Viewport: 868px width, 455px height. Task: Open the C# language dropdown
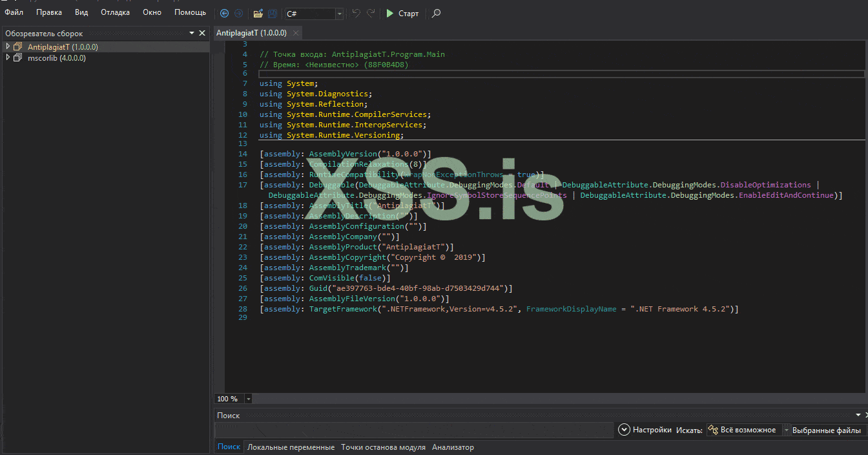pyautogui.click(x=340, y=14)
